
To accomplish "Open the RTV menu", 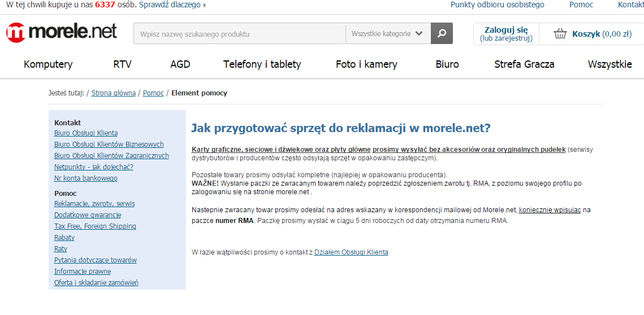I will point(122,64).
